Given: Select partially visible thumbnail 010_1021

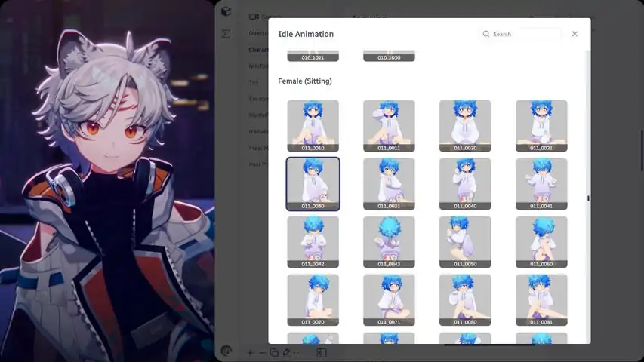Looking at the screenshot, I should 313,56.
